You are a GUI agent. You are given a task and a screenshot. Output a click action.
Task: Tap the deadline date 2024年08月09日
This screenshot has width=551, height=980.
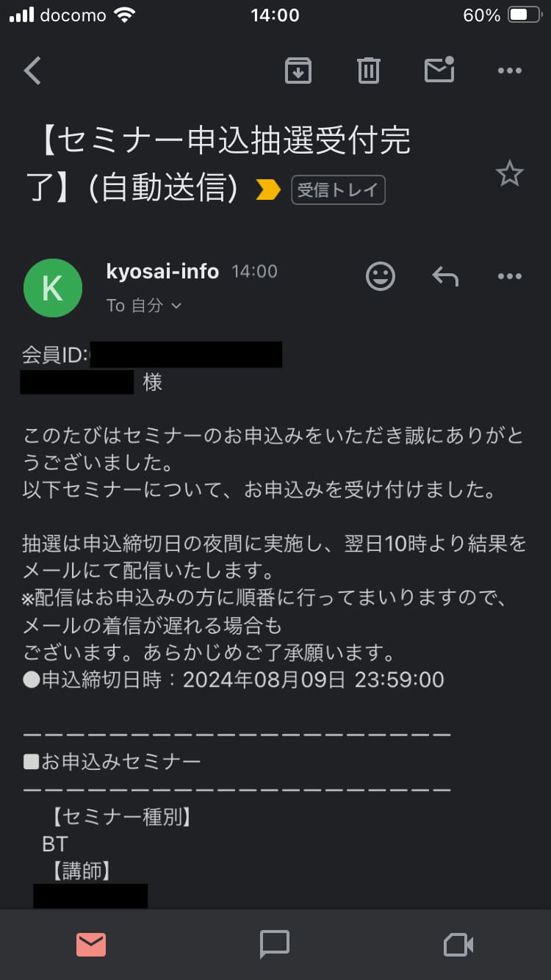(264, 680)
